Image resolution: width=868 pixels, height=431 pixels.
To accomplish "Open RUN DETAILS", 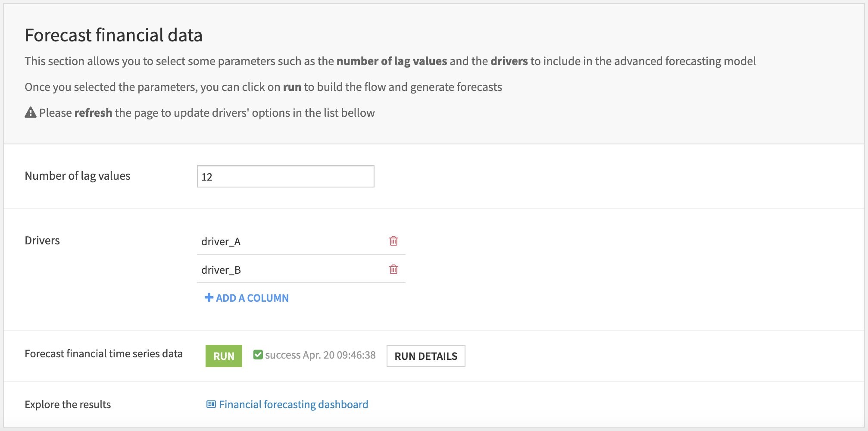I will point(426,356).
